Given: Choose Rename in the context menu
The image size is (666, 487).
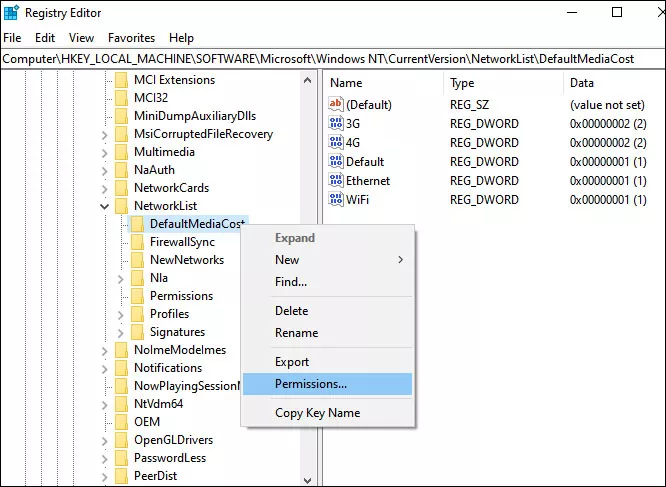Looking at the screenshot, I should 327,333.
